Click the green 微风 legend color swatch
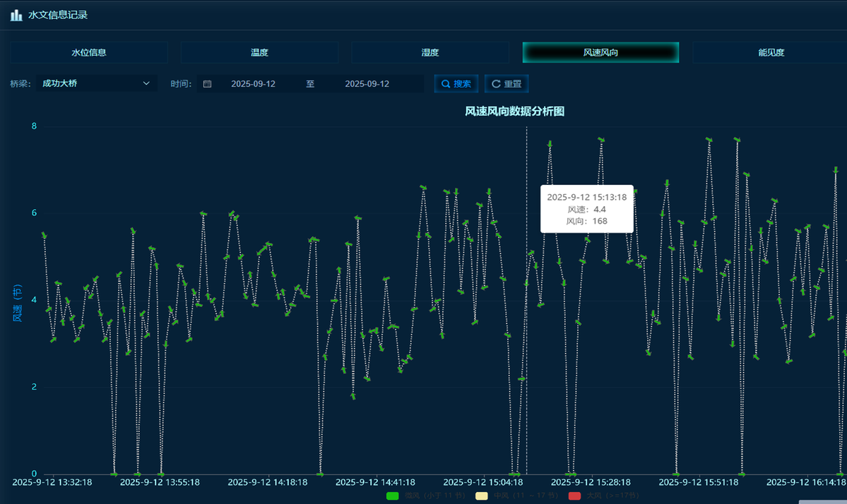Screen dimensions: 847x504 tap(393, 496)
